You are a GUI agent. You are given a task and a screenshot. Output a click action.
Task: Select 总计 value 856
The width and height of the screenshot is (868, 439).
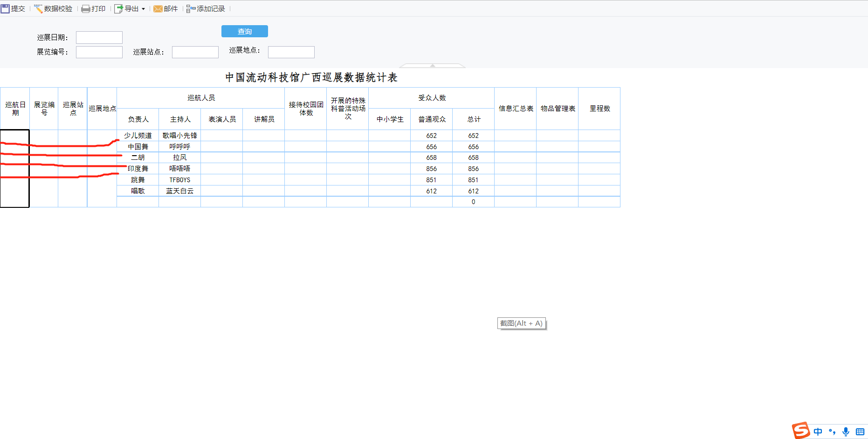click(x=474, y=169)
